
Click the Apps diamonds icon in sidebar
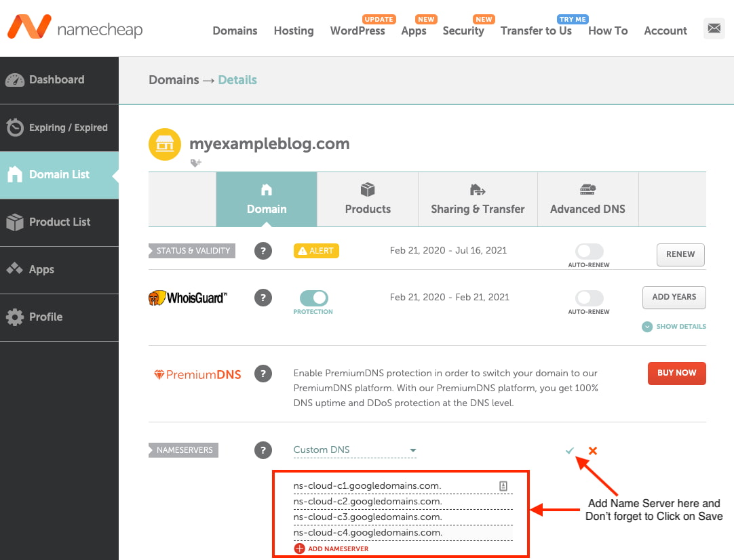point(14,269)
